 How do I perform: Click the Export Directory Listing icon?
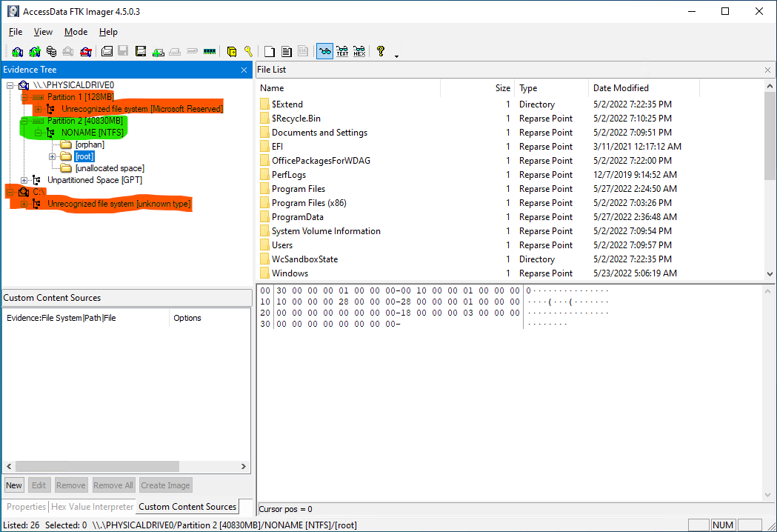coord(303,51)
